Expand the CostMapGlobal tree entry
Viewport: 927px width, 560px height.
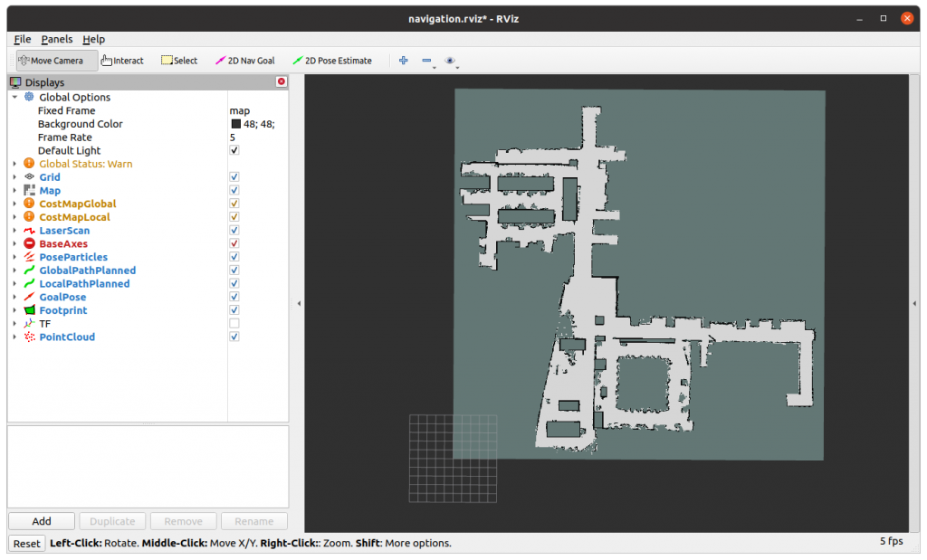(x=14, y=204)
